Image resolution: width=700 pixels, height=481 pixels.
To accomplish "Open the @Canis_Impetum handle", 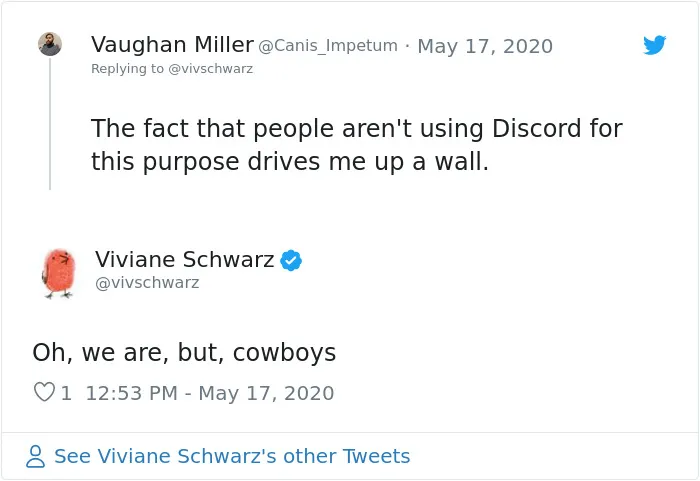I will 328,46.
